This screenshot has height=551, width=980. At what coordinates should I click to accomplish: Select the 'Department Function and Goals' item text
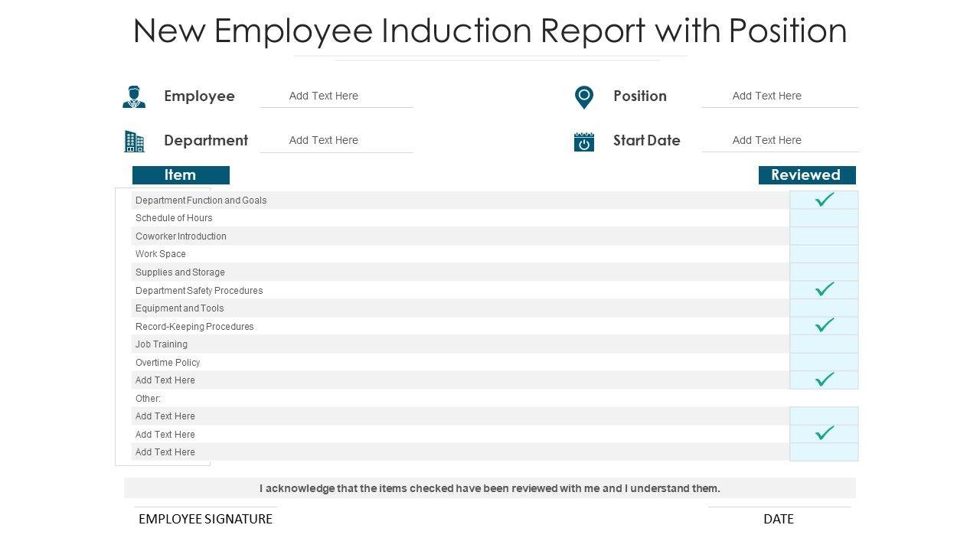click(x=201, y=201)
